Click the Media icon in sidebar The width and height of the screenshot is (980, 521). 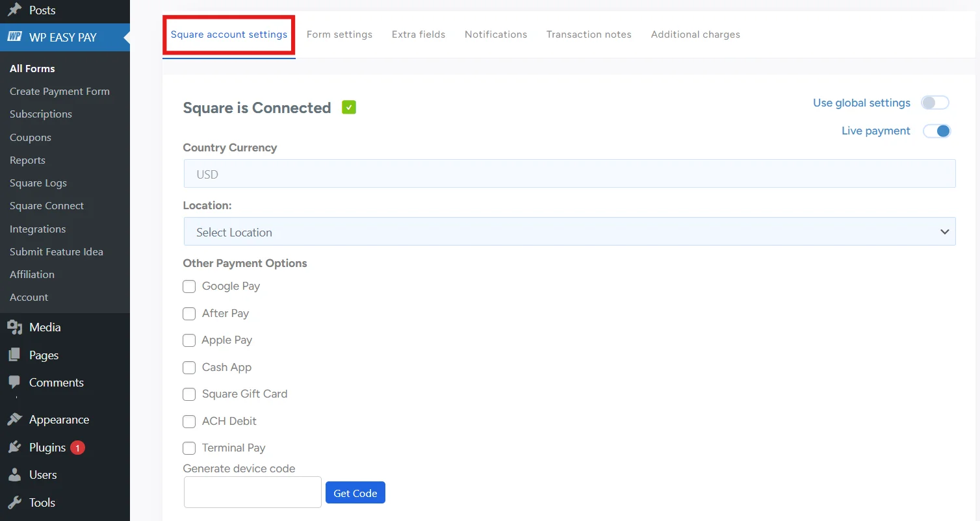[14, 327]
